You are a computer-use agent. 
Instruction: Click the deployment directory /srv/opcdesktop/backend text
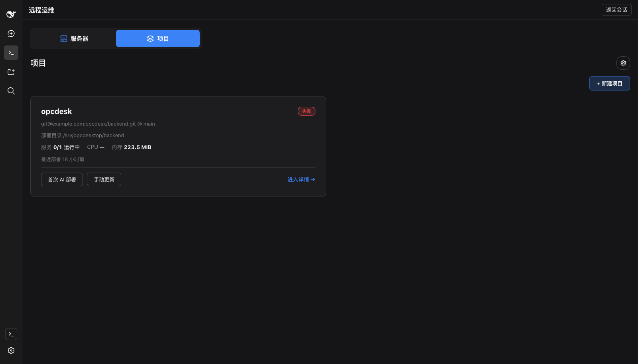[83, 136]
